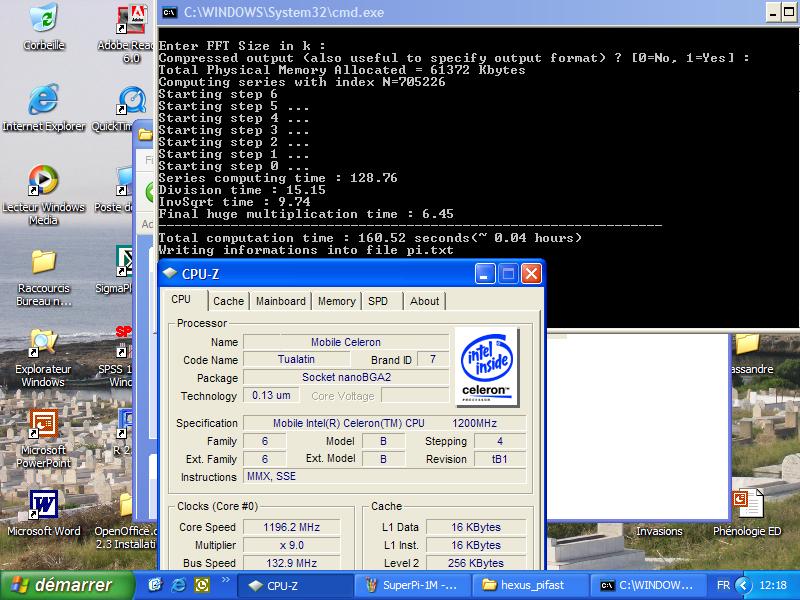
Task: Click the third quick launch icon
Action: [202, 585]
